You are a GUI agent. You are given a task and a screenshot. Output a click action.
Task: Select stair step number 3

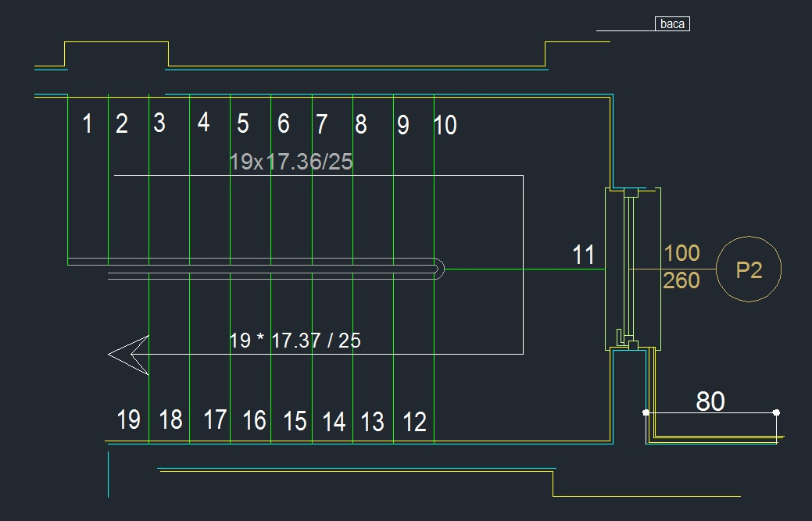159,123
